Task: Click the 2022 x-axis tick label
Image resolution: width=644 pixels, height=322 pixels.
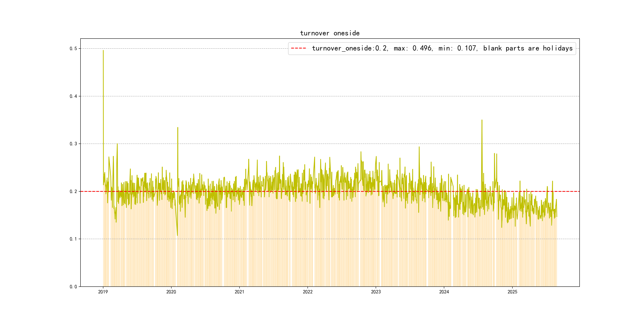Action: tap(308, 292)
